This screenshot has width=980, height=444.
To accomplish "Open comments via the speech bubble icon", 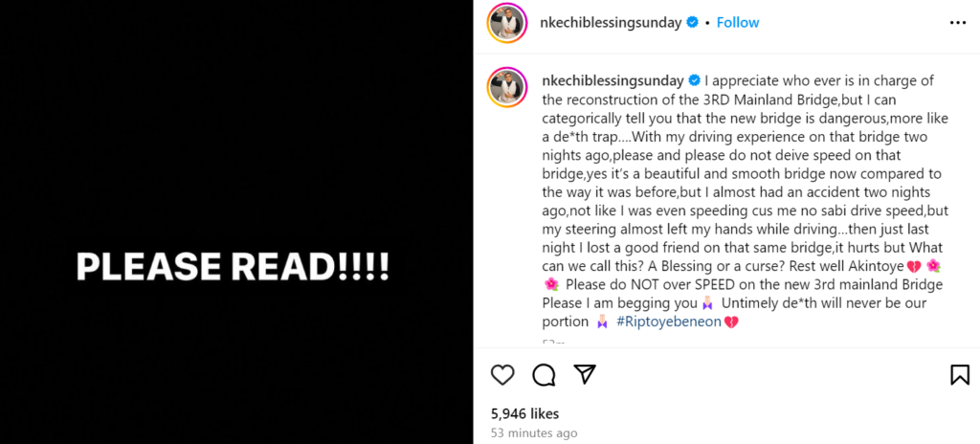I will coord(544,374).
